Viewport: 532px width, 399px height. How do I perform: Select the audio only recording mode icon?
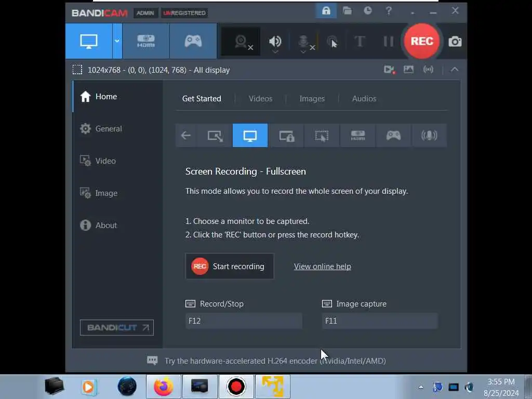pyautogui.click(x=429, y=136)
